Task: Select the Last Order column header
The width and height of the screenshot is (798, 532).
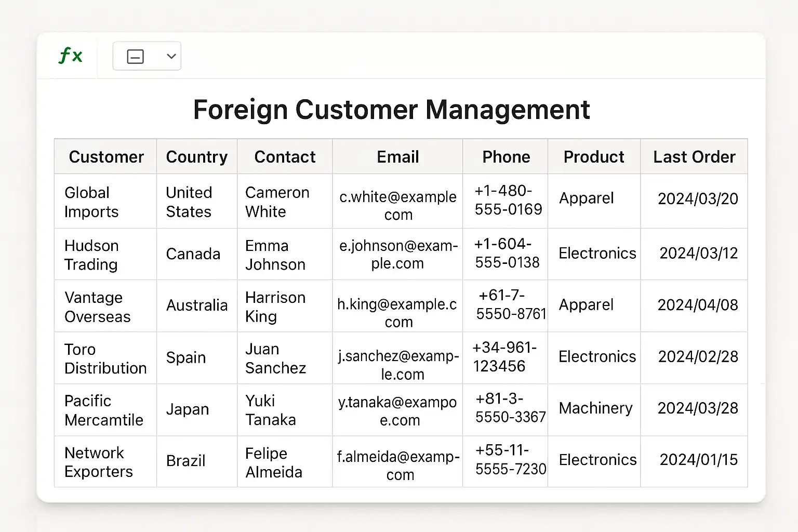Action: pos(694,157)
